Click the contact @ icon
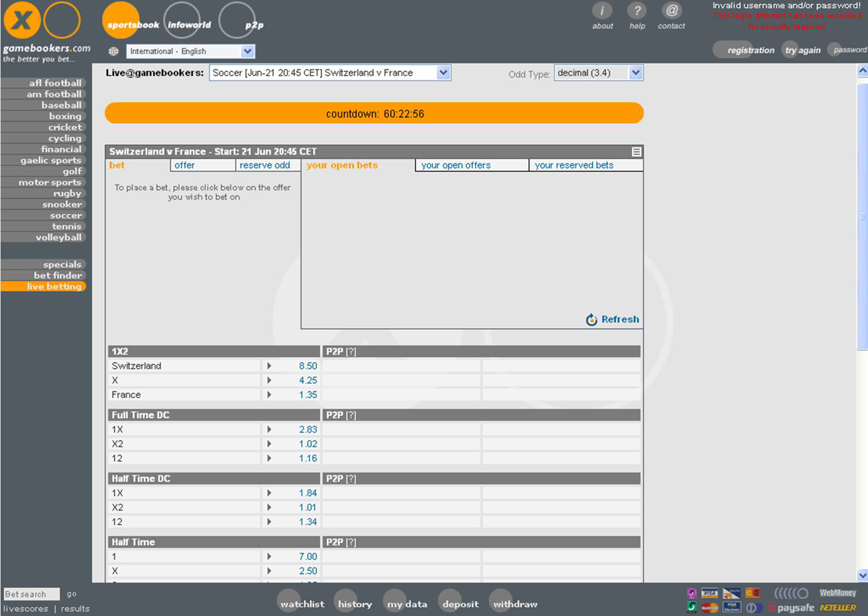 672,11
